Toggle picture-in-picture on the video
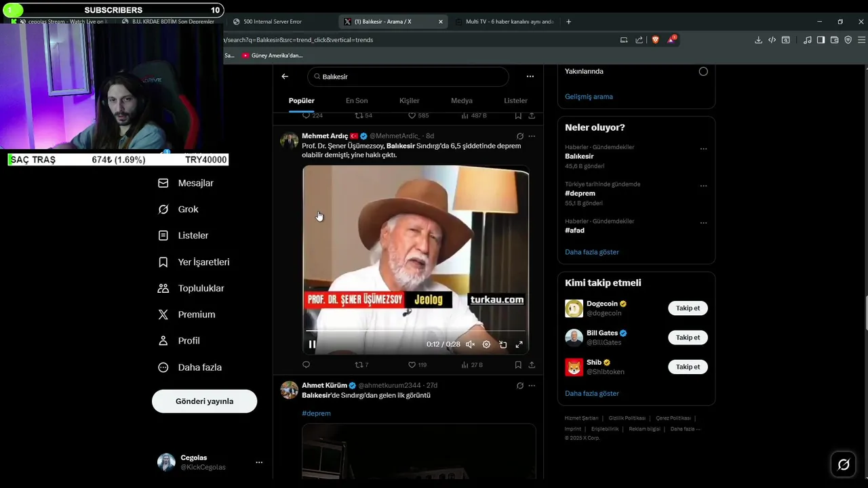 (x=502, y=344)
